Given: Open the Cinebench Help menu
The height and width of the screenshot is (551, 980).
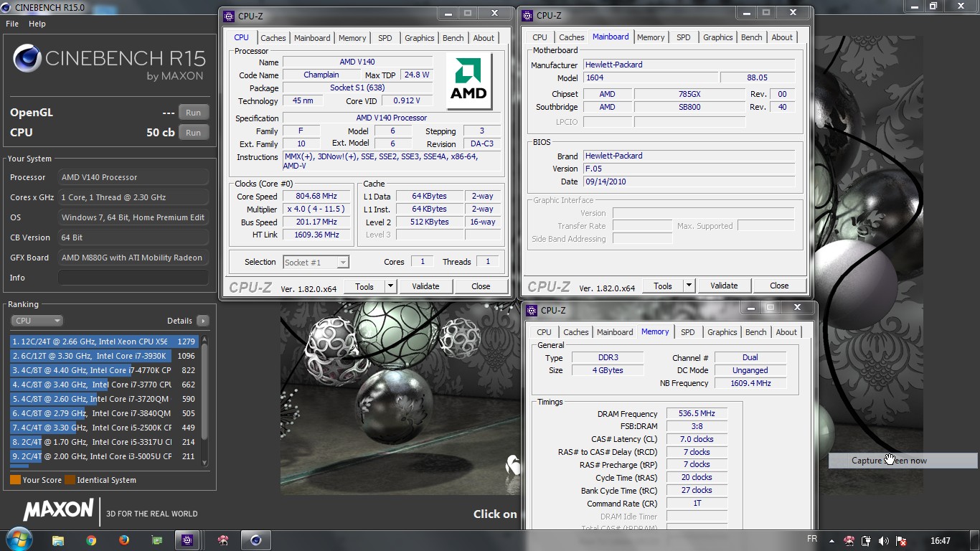Looking at the screenshot, I should click(x=37, y=24).
